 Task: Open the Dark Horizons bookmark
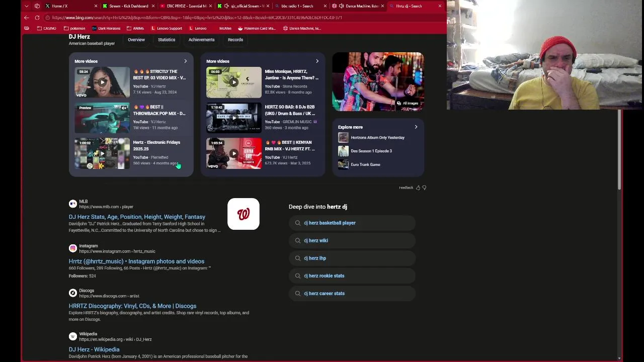coord(106,28)
